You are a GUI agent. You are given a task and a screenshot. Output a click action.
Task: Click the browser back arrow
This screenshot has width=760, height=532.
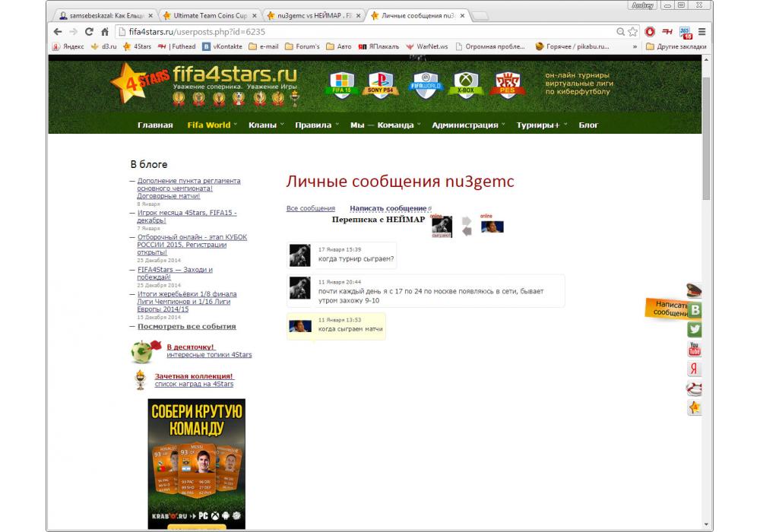(58, 31)
